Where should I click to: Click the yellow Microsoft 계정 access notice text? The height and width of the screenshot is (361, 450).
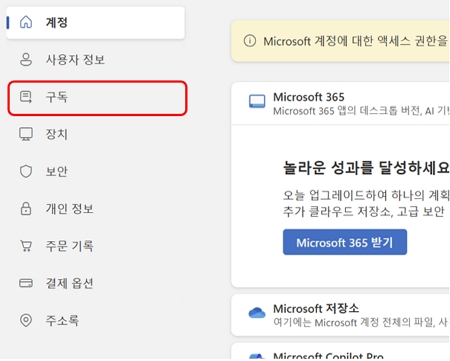tap(355, 41)
